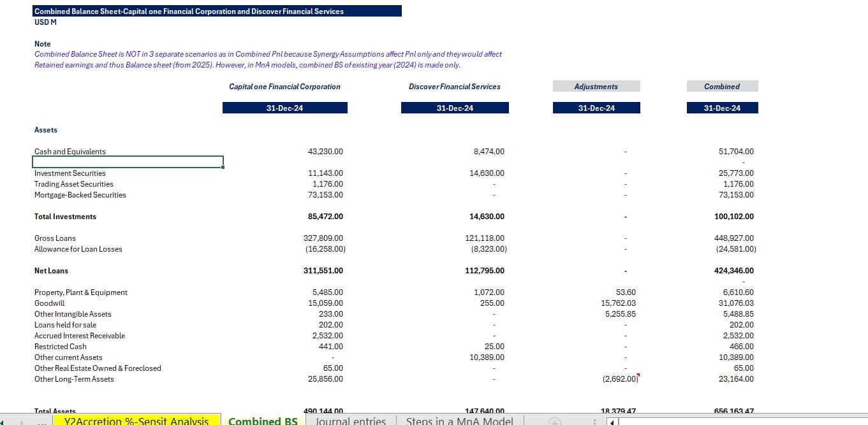868x425 pixels.
Task: Click the Property, Plant & Equipment label
Action: pos(81,292)
